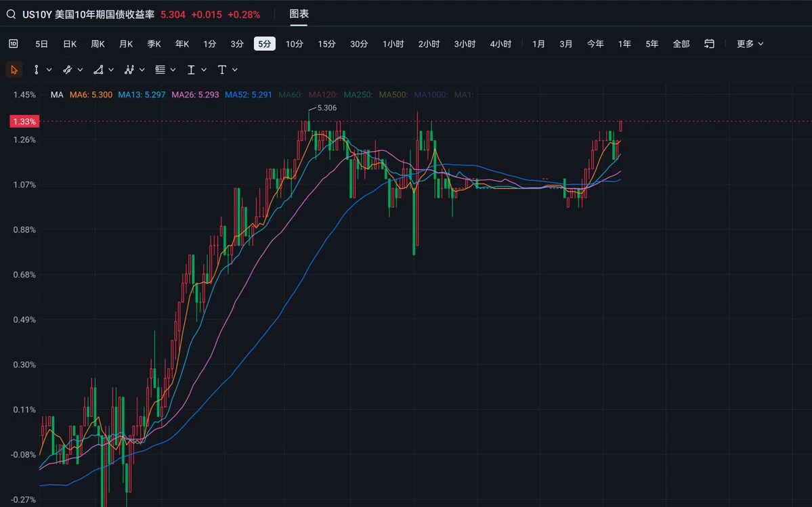Expand the 更多 timeframe dropdown
The image size is (812, 507).
tap(750, 44)
